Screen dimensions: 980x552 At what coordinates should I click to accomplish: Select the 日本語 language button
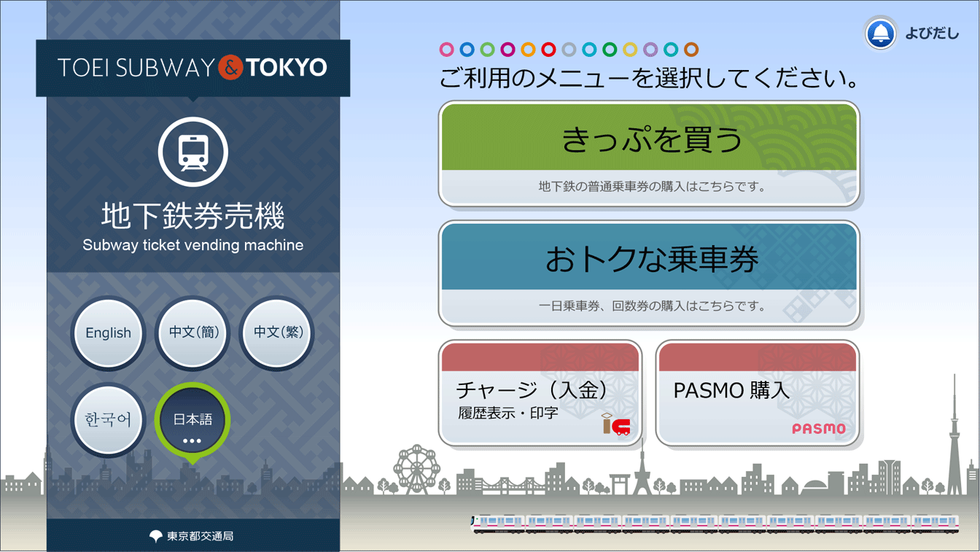point(192,421)
